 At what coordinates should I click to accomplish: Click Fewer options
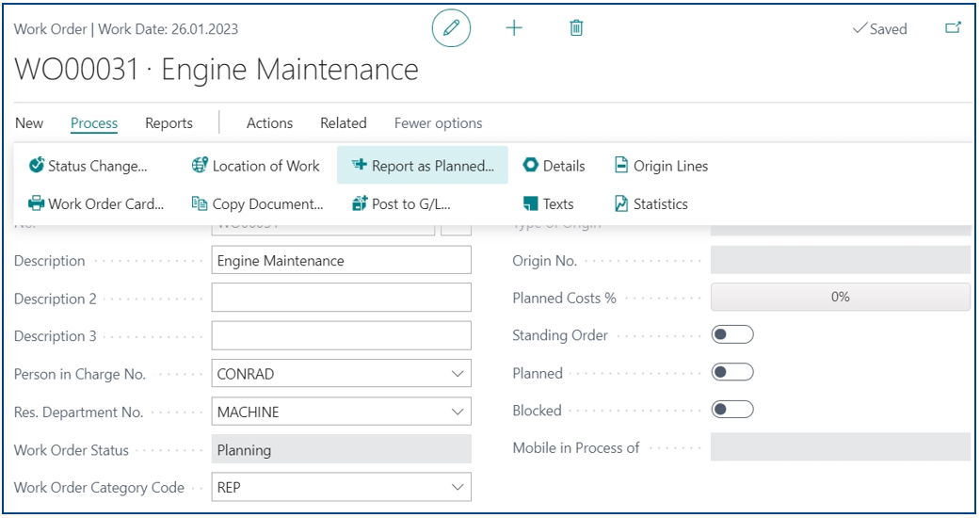click(x=438, y=123)
